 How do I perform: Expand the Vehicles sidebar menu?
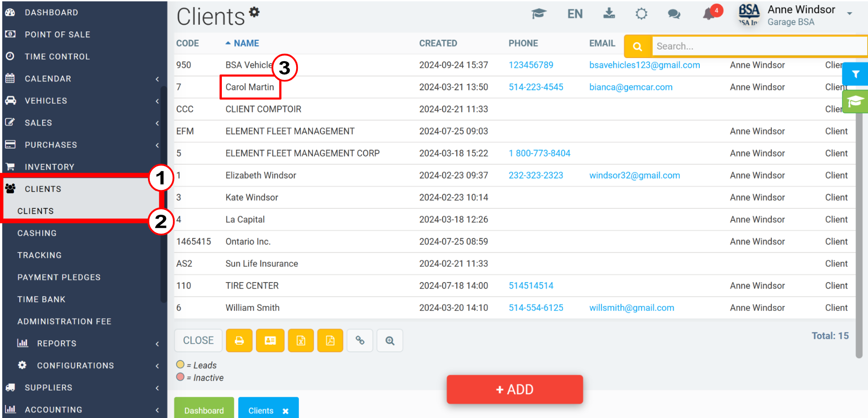46,101
